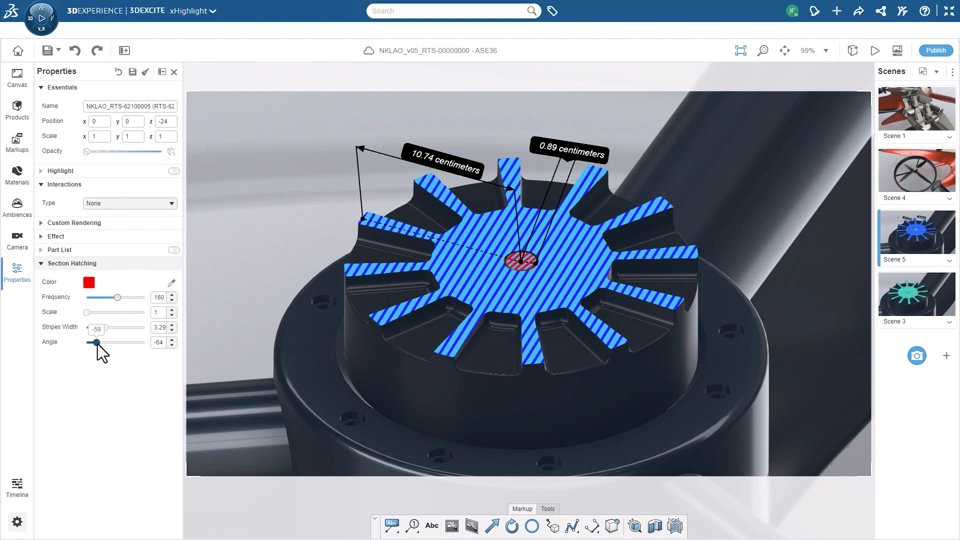Click the fit-all-in view icon
Image resolution: width=960 pixels, height=540 pixels.
(x=740, y=50)
